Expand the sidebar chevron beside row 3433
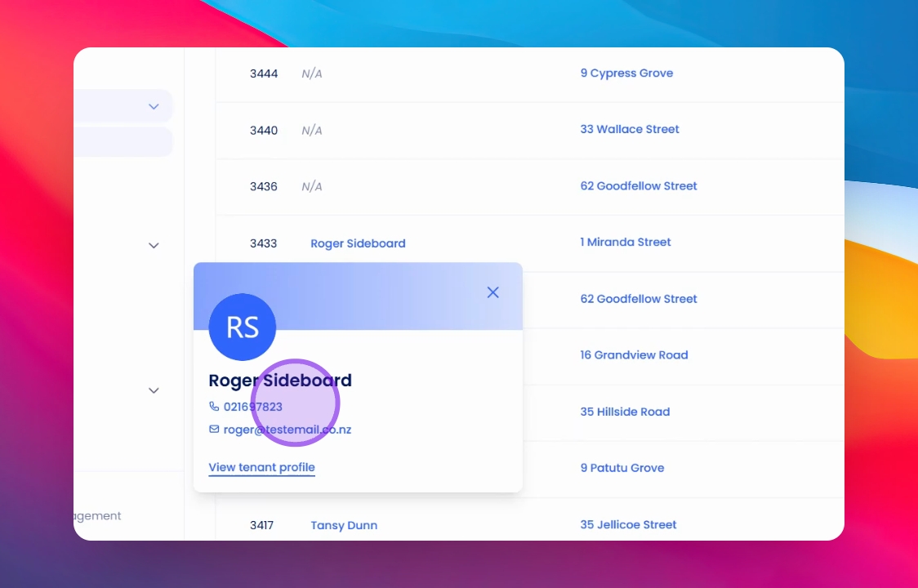918x588 pixels. tap(154, 245)
